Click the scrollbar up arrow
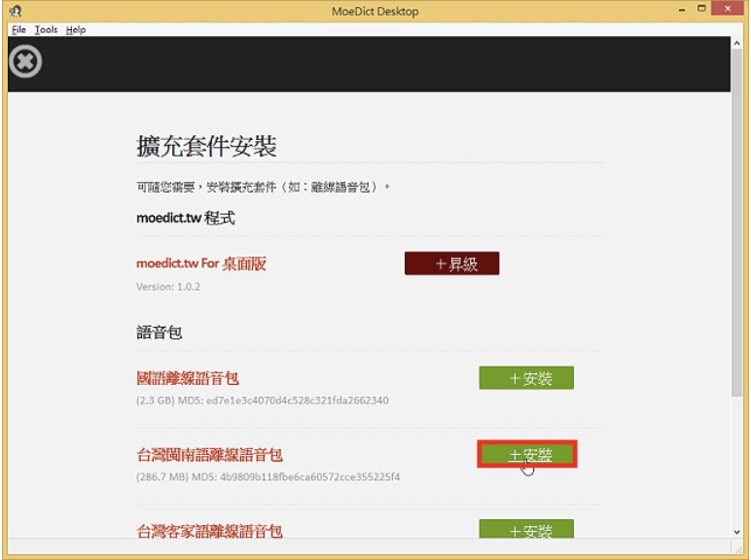Screen dimensions: 751x560 point(736,43)
